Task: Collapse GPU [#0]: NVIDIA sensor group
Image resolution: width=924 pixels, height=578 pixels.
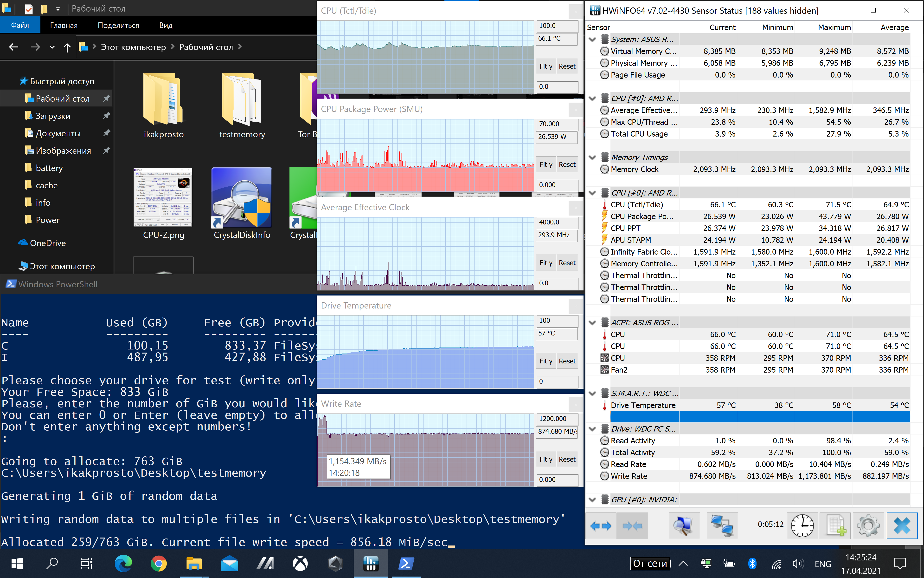Action: point(593,500)
